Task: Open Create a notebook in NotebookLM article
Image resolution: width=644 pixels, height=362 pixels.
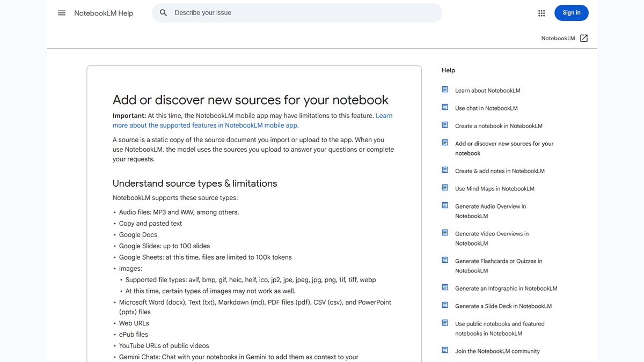Action: click(499, 126)
